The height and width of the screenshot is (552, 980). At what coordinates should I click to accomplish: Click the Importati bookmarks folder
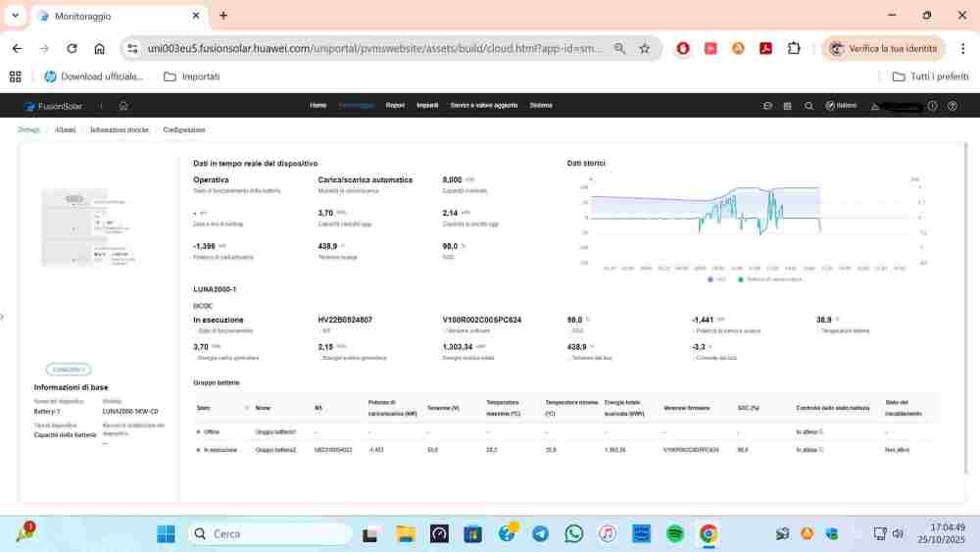192,76
